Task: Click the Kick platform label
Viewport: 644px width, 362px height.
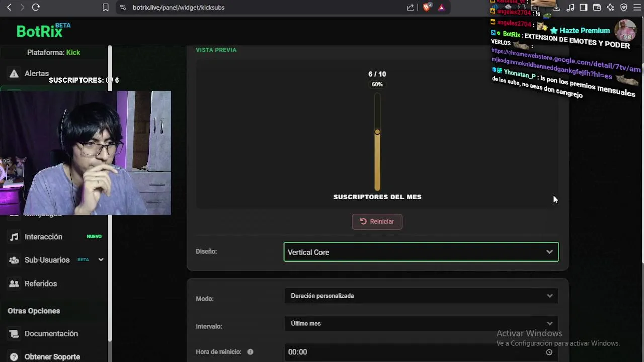Action: [73, 52]
